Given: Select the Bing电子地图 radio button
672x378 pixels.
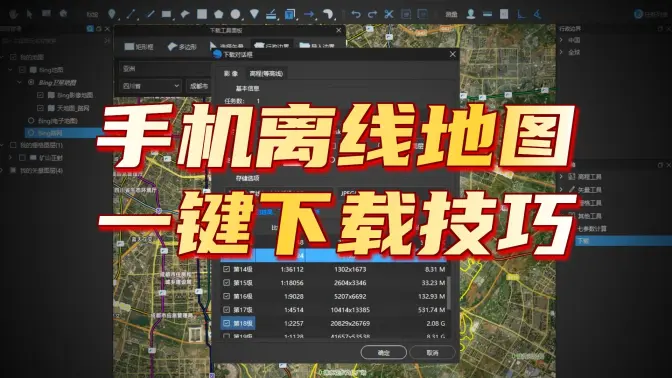Looking at the screenshot, I should pos(31,121).
